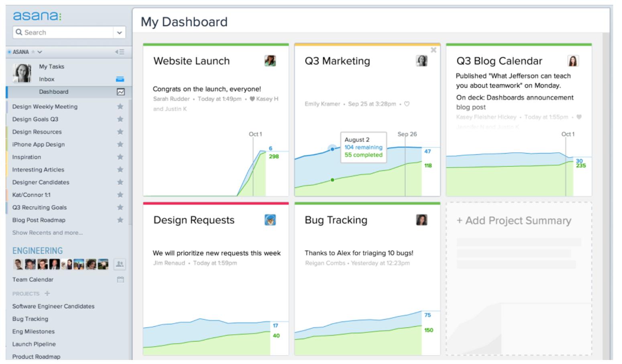Open the Design Requests card title
The height and width of the screenshot is (364, 622).
(194, 220)
